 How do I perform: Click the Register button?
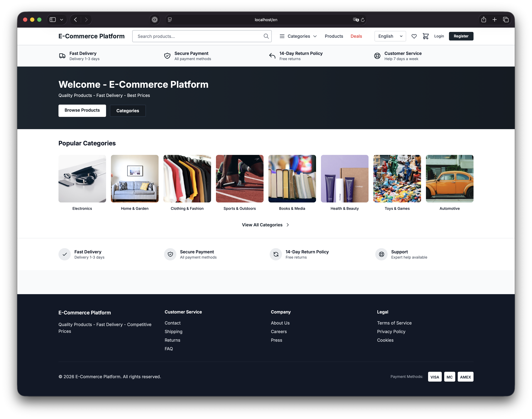461,36
